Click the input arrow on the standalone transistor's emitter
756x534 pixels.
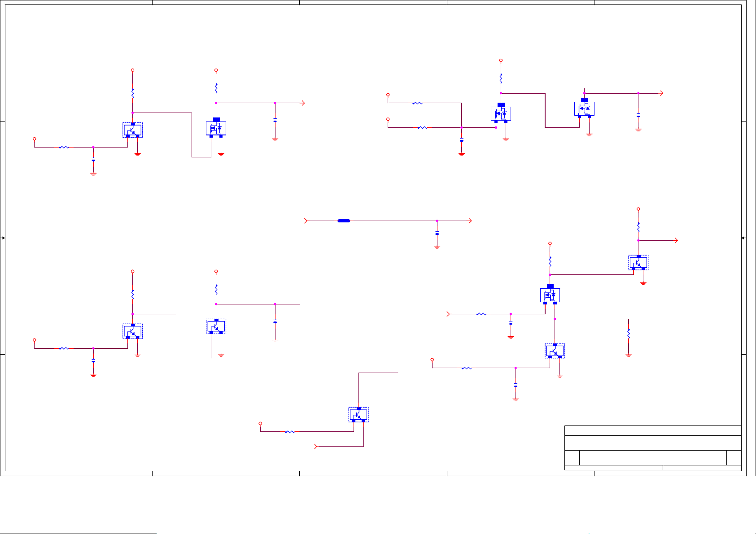point(316,447)
